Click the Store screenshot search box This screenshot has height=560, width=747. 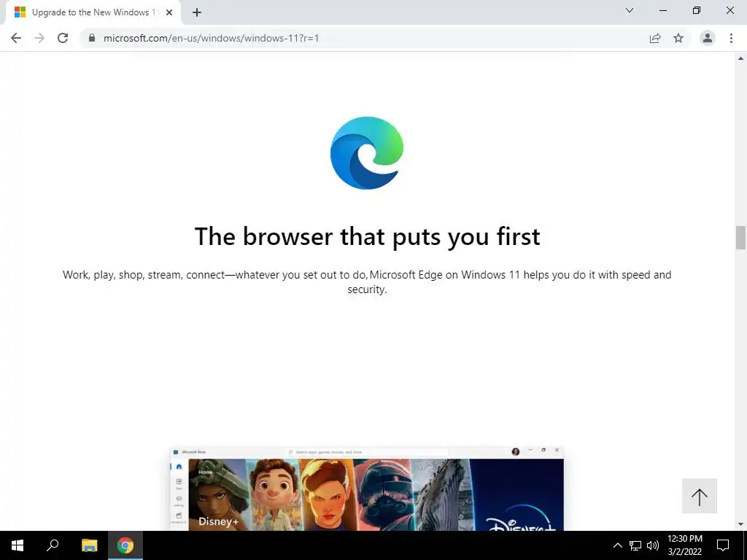pos(367,452)
